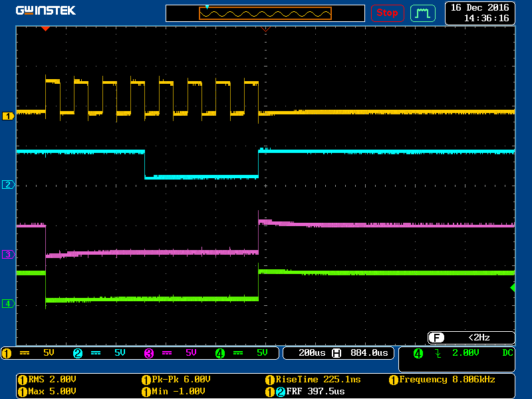Click the red memory start marker top-left
Image resolution: width=532 pixels, height=399 pixels.
(45, 29)
